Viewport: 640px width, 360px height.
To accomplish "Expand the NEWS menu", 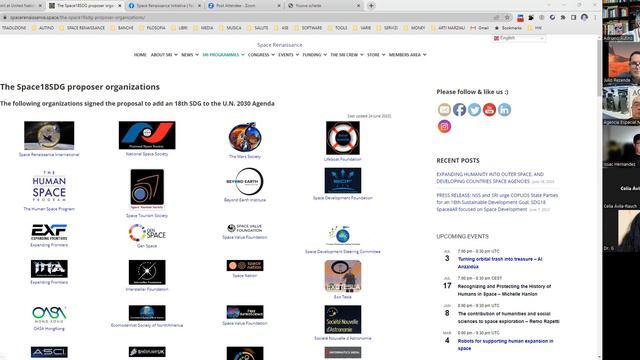I will click(190, 55).
